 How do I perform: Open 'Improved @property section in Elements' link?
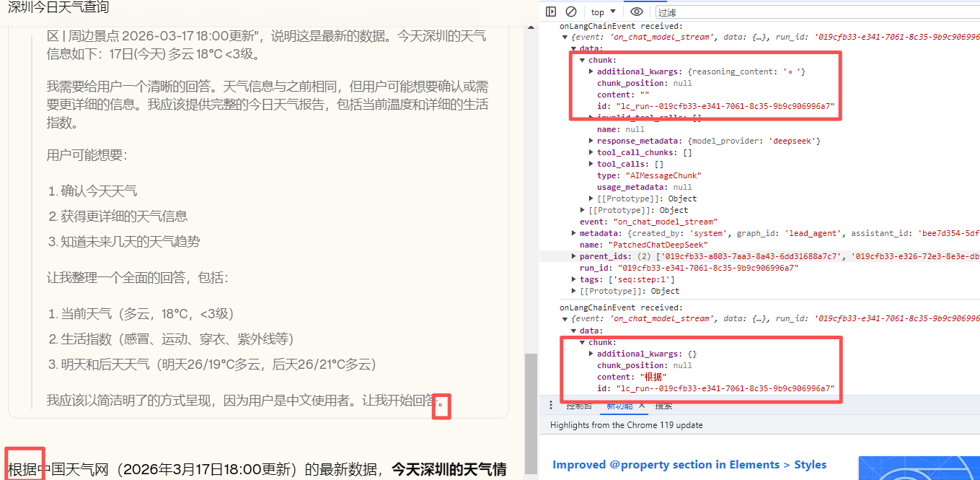(x=689, y=465)
